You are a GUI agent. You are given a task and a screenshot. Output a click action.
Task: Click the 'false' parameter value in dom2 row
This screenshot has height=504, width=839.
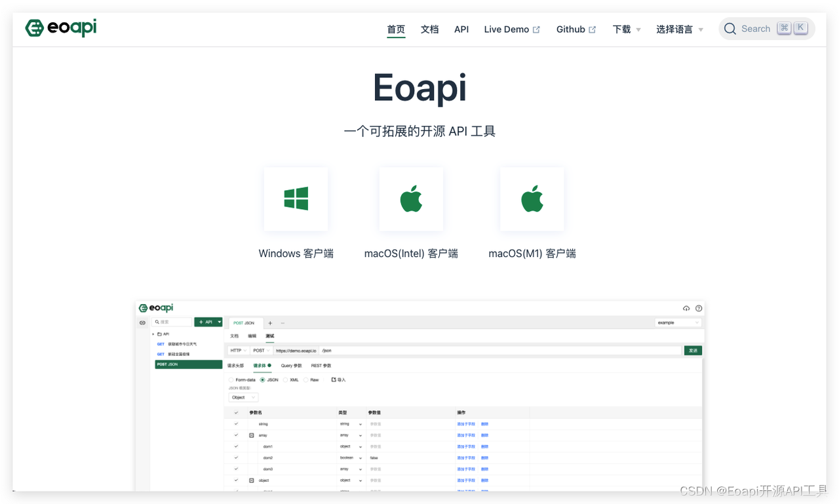(x=374, y=457)
